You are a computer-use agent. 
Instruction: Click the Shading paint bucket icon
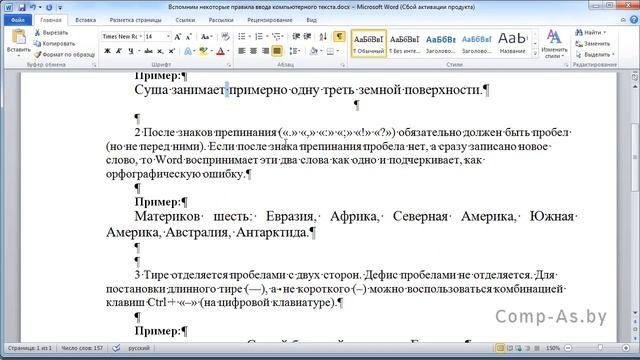point(313,51)
